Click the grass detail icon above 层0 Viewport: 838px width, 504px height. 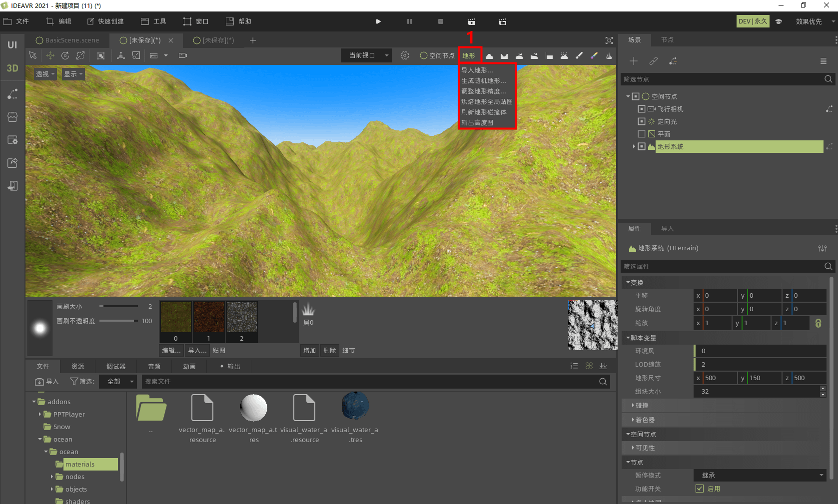click(x=308, y=309)
